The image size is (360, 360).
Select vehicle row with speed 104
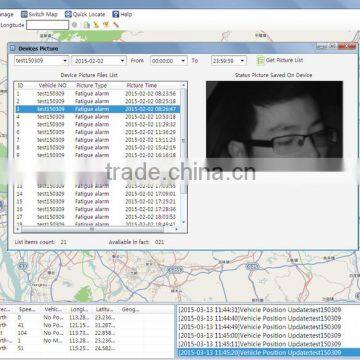(87, 333)
